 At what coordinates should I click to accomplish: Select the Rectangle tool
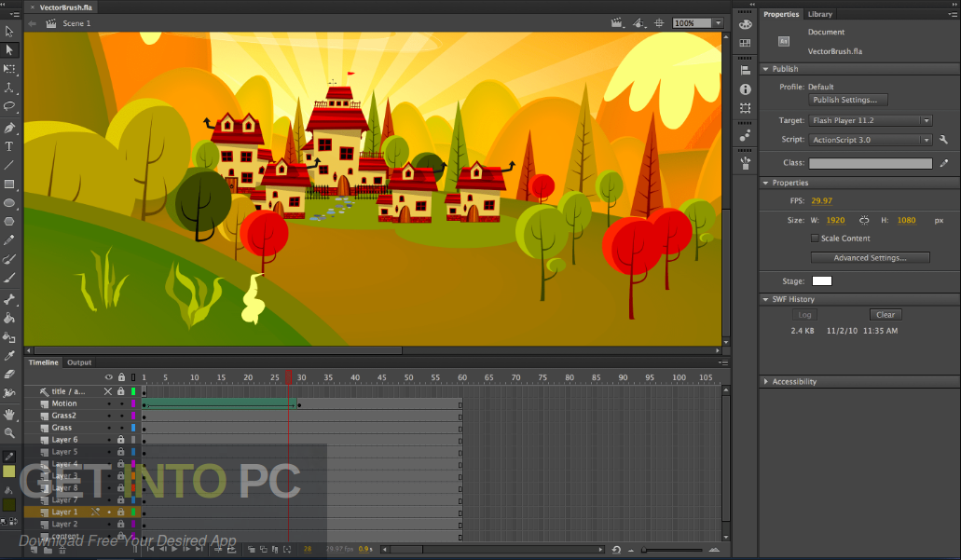click(x=9, y=184)
